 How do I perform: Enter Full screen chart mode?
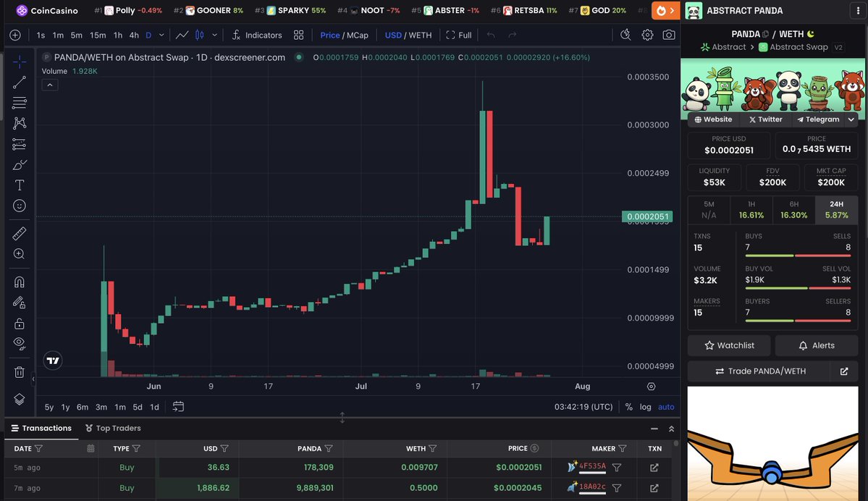tap(459, 35)
